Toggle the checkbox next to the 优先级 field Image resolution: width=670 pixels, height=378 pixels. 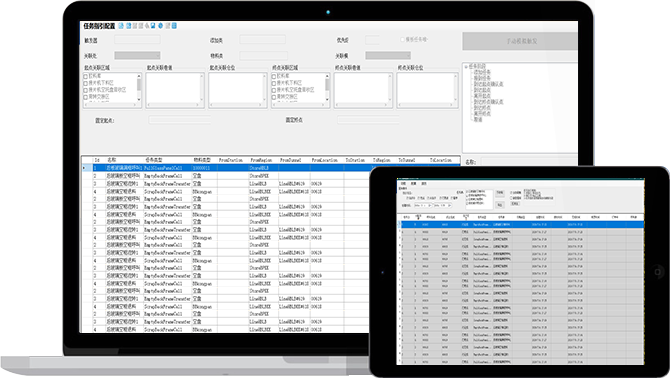click(x=402, y=40)
